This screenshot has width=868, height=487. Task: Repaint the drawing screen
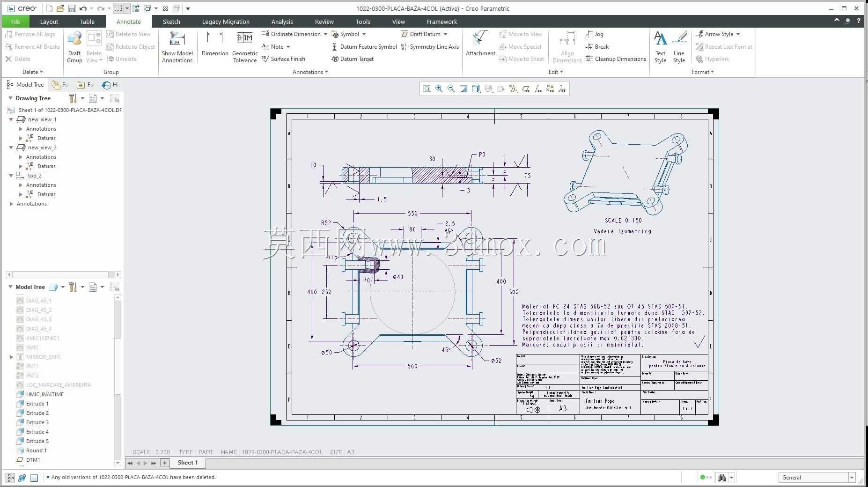(x=463, y=89)
